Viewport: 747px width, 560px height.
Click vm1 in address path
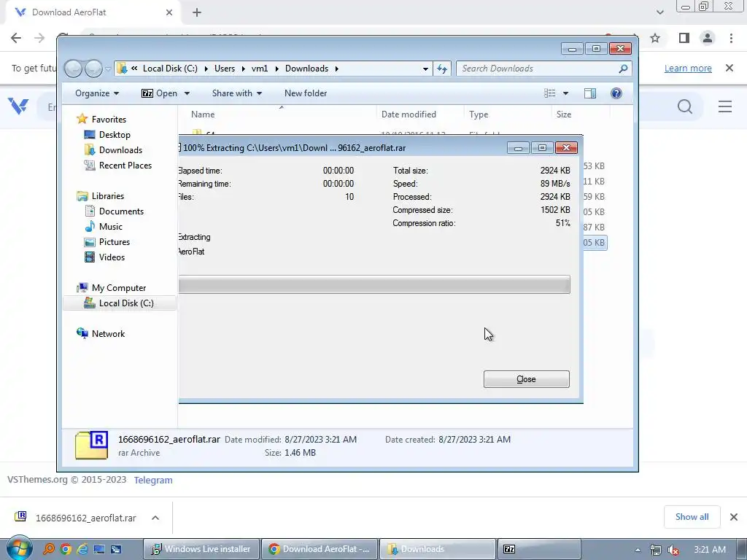click(260, 69)
